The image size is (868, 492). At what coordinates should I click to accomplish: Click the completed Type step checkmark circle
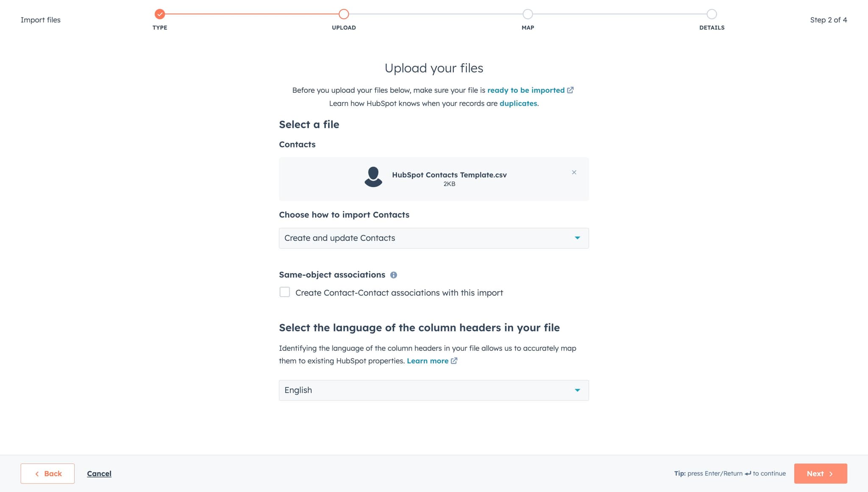160,14
